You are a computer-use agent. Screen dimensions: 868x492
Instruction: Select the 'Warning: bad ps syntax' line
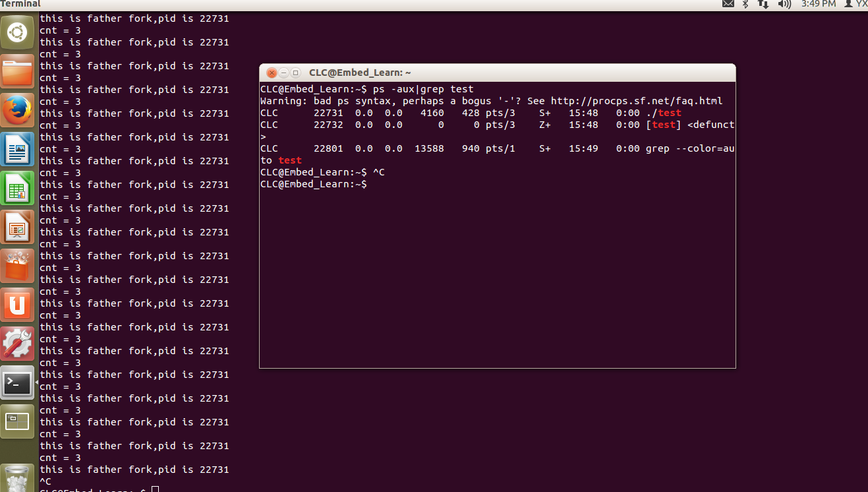[x=492, y=101]
